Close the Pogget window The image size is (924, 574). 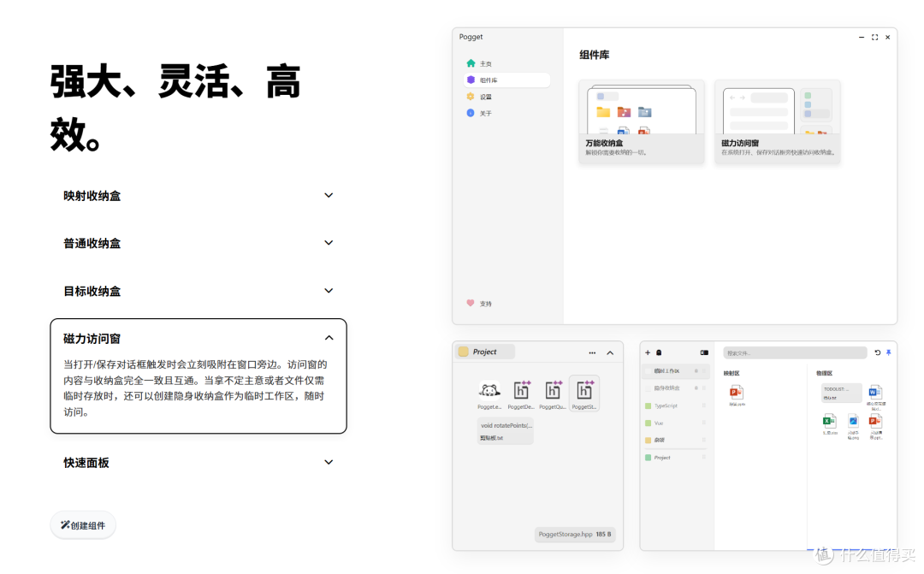pos(887,37)
